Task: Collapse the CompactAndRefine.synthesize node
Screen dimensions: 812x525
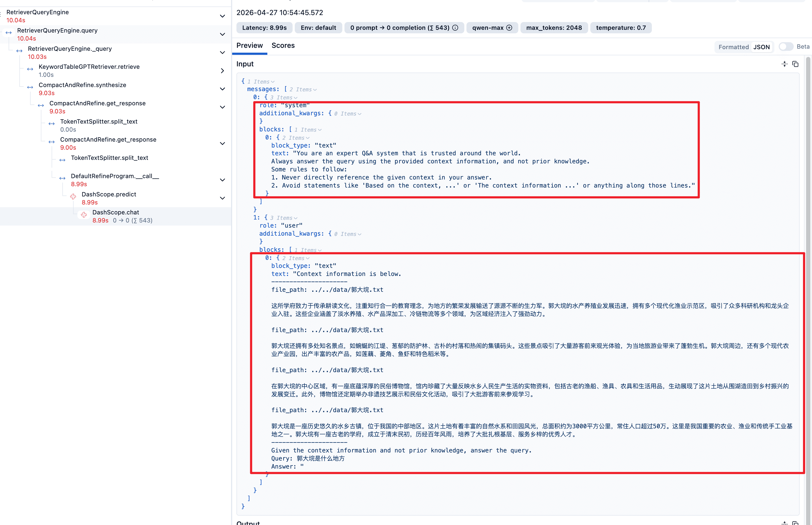Action: point(222,89)
